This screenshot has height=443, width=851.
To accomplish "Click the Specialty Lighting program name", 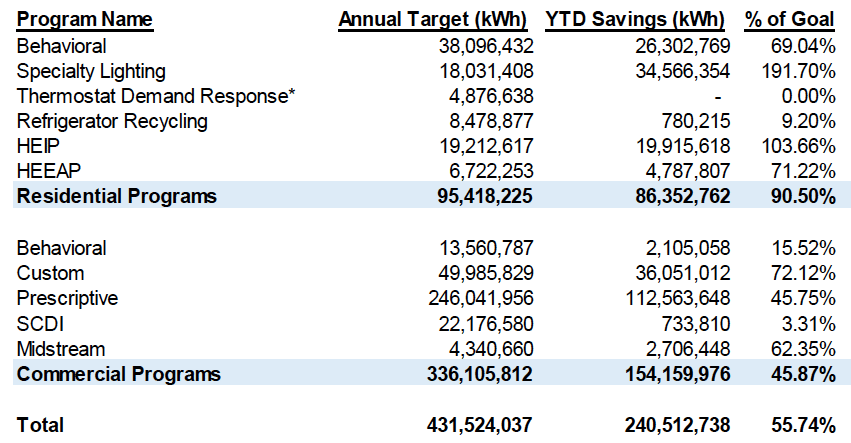I will [92, 71].
